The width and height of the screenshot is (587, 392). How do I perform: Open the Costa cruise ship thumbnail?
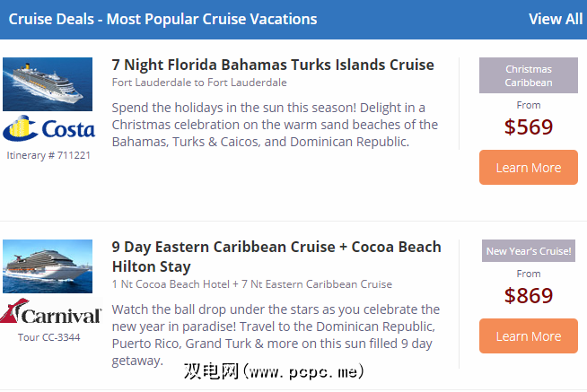click(48, 84)
